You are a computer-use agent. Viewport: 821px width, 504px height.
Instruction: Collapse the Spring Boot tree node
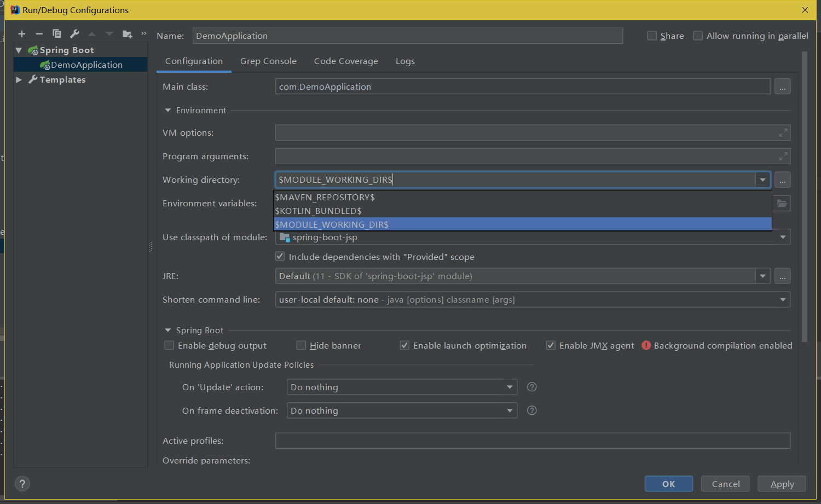click(x=19, y=50)
